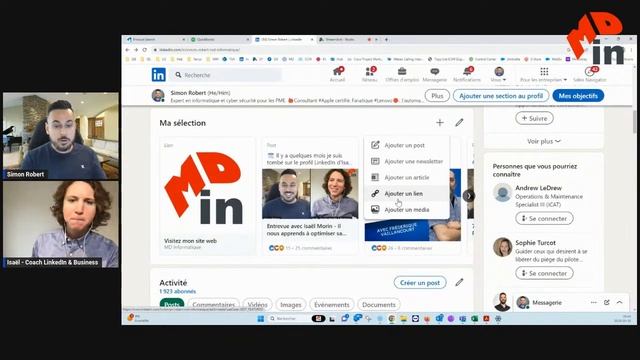This screenshot has width=640, height=360.
Task: Click the compose message icon in Messagerie bar
Action: [607, 302]
